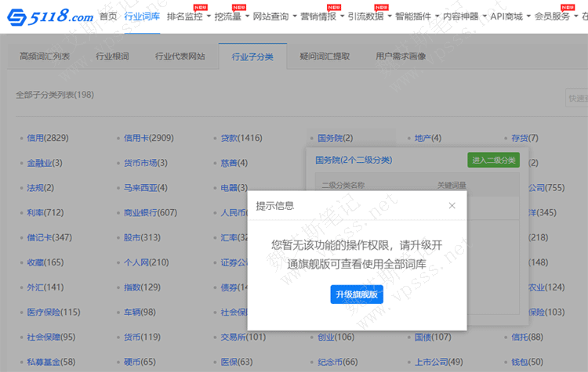Click the 升级旗舰版 button
The image size is (588, 372).
357,294
